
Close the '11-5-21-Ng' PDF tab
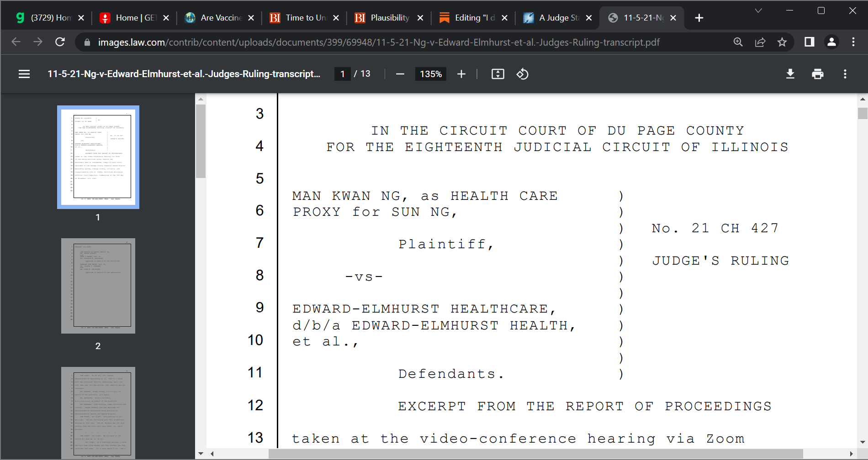coord(673,18)
